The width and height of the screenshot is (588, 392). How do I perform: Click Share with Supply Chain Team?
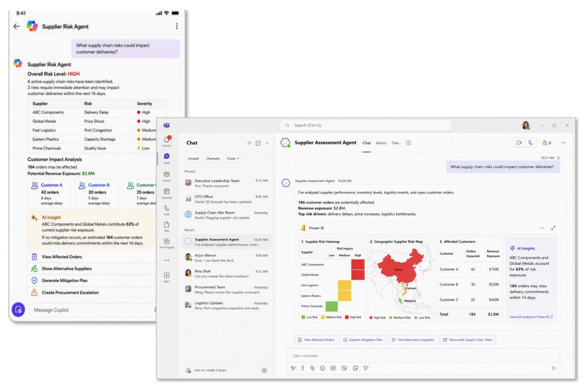(x=468, y=340)
